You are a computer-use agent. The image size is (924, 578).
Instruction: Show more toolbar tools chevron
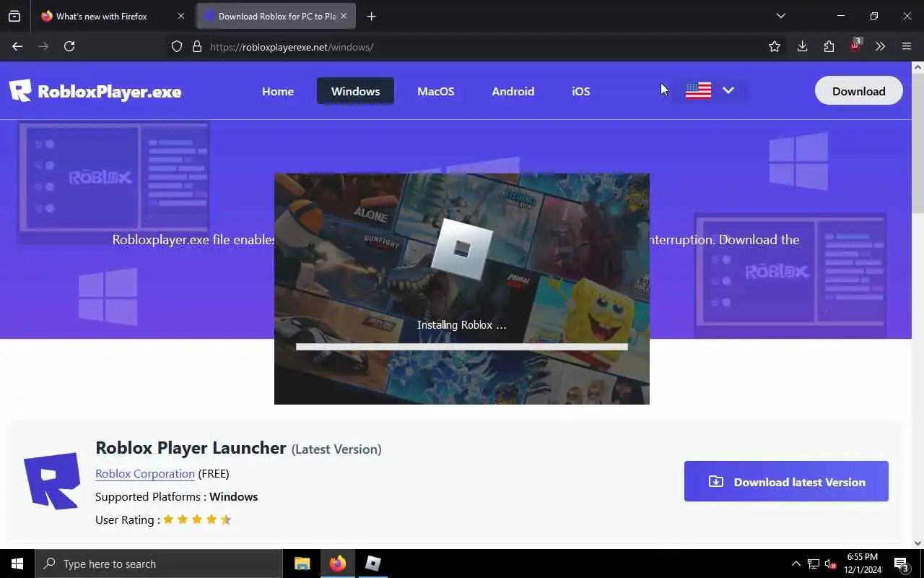tap(880, 46)
